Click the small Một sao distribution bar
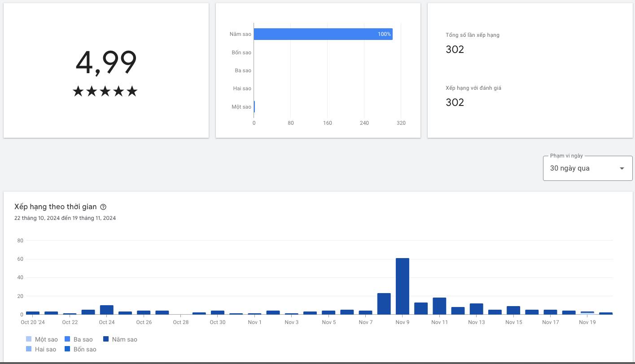This screenshot has height=364, width=635. pyautogui.click(x=254, y=107)
